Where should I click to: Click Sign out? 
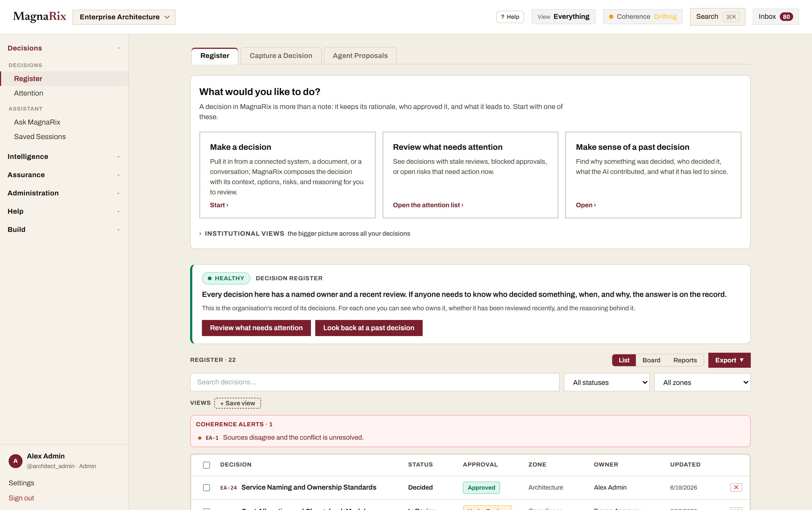[x=21, y=498]
